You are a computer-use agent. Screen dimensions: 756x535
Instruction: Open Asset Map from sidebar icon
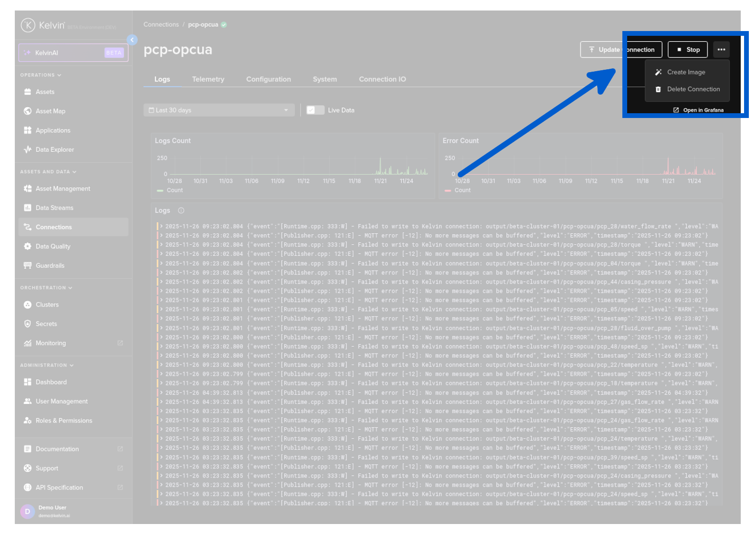(x=28, y=111)
